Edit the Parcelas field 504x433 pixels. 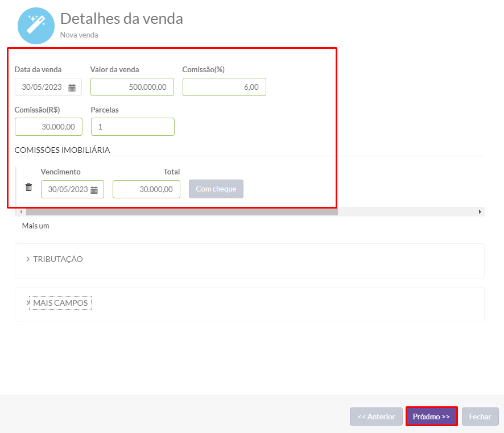(x=133, y=127)
